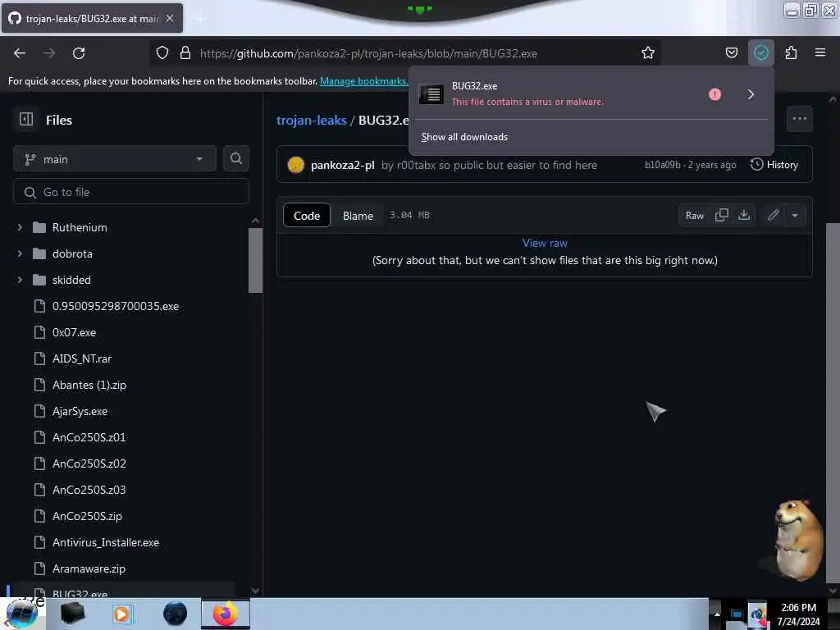Image resolution: width=840 pixels, height=630 pixels.
Task: Click the Go to file search field
Action: 131,192
